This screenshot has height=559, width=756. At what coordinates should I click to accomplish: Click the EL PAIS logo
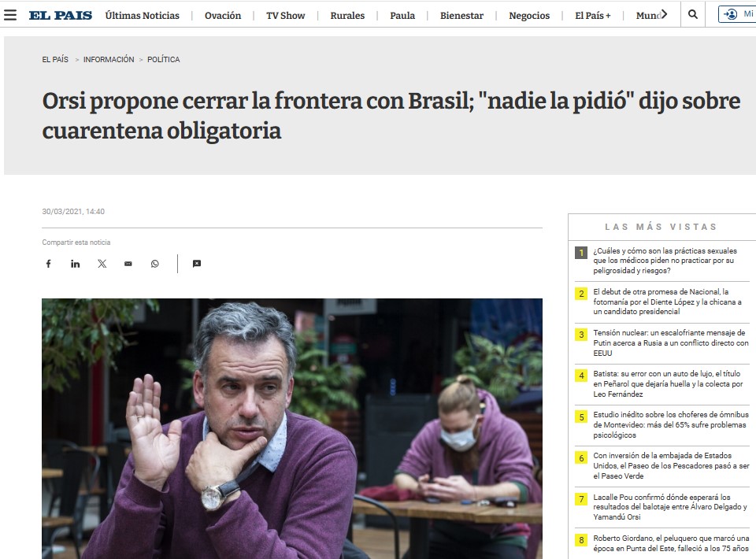point(61,16)
